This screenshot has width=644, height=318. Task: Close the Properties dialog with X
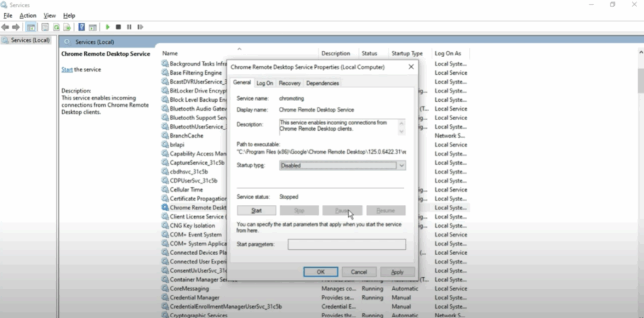(411, 67)
